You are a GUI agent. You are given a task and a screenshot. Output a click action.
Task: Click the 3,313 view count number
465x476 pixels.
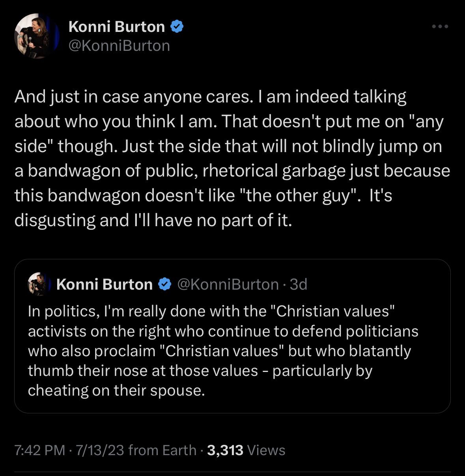(x=225, y=450)
